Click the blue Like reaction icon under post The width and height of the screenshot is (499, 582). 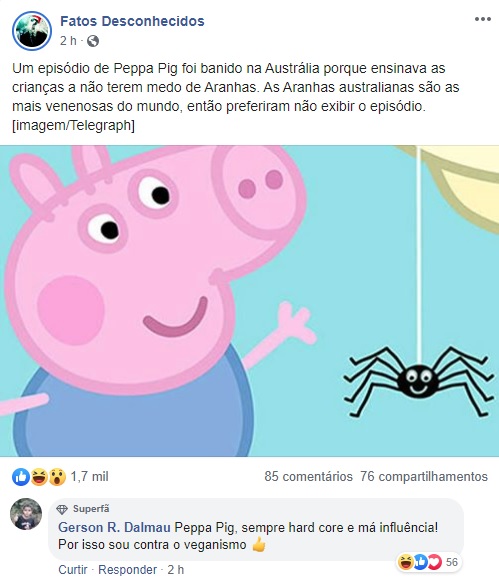pos(21,477)
